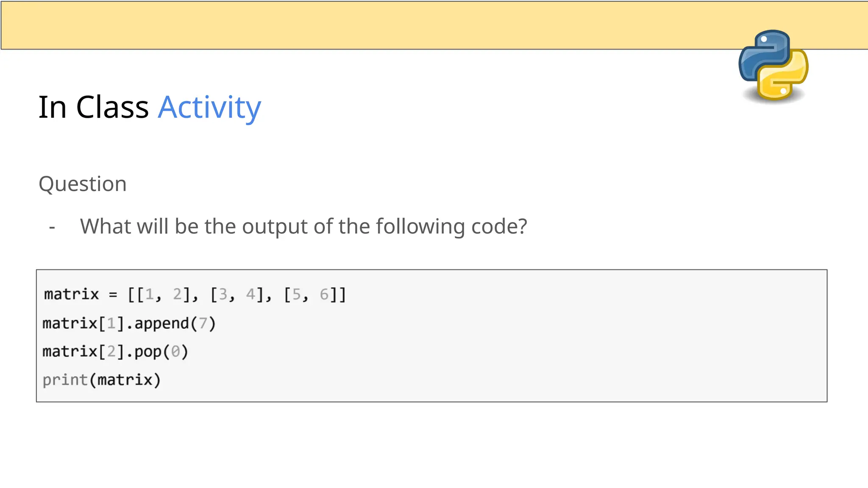Click the 0 inside pop call
868x488 pixels.
click(175, 352)
